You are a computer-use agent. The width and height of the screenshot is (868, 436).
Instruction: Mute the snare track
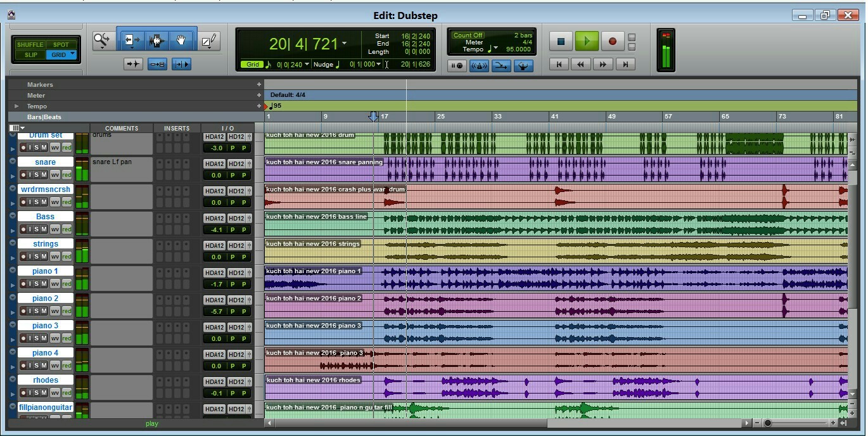(x=44, y=175)
